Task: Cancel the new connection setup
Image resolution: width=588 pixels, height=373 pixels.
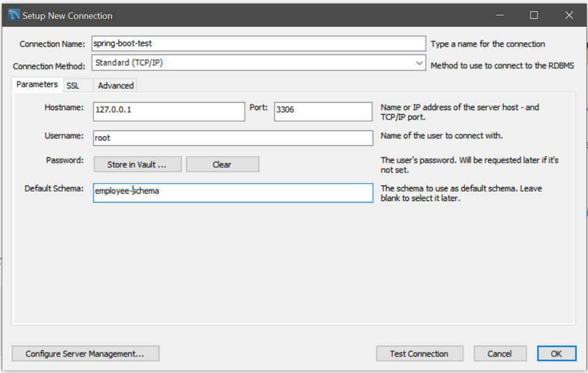Action: (x=499, y=354)
